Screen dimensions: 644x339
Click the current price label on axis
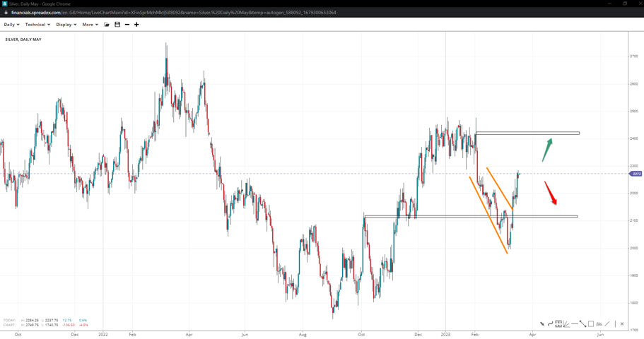pyautogui.click(x=636, y=174)
